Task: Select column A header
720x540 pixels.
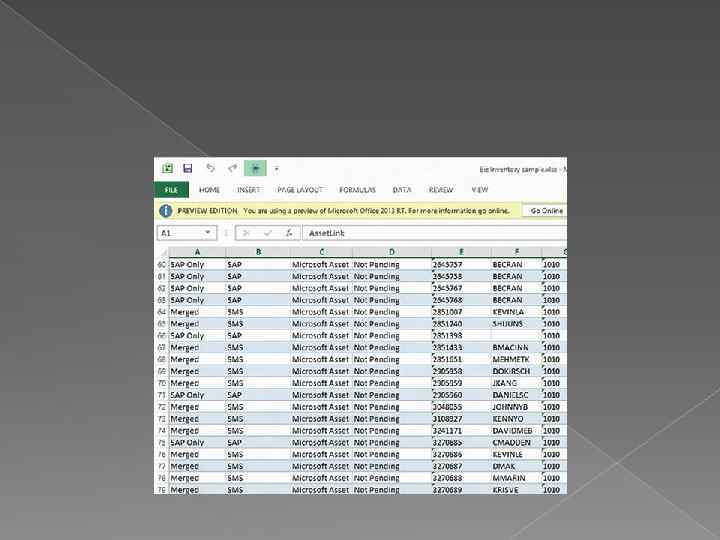Action: coord(197,252)
